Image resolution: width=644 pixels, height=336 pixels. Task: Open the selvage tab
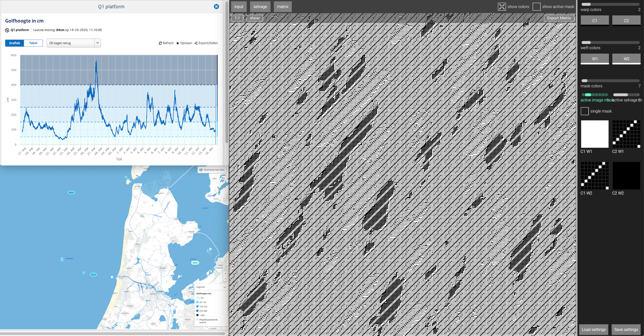point(260,7)
